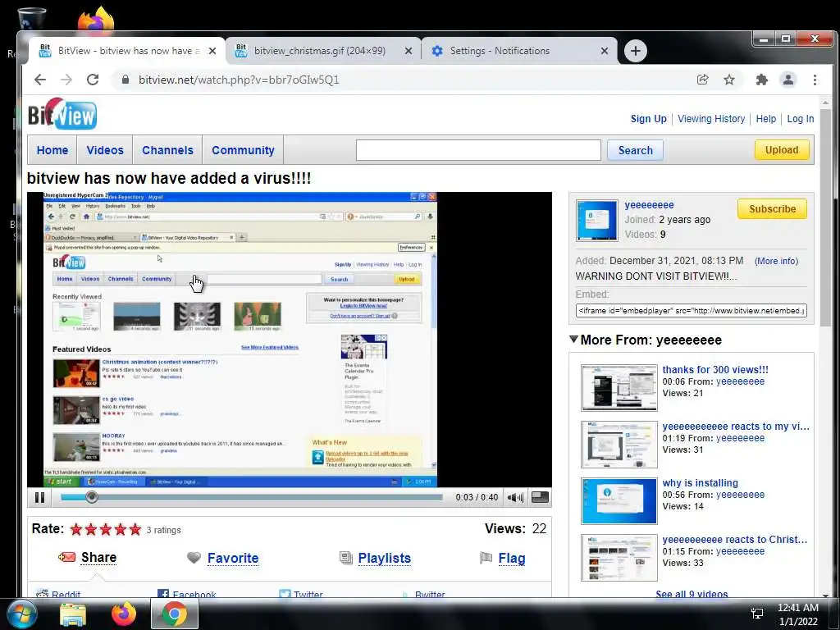The width and height of the screenshot is (840, 630).
Task: Open 'thanks for 300 views!!!' video
Action: click(x=715, y=370)
